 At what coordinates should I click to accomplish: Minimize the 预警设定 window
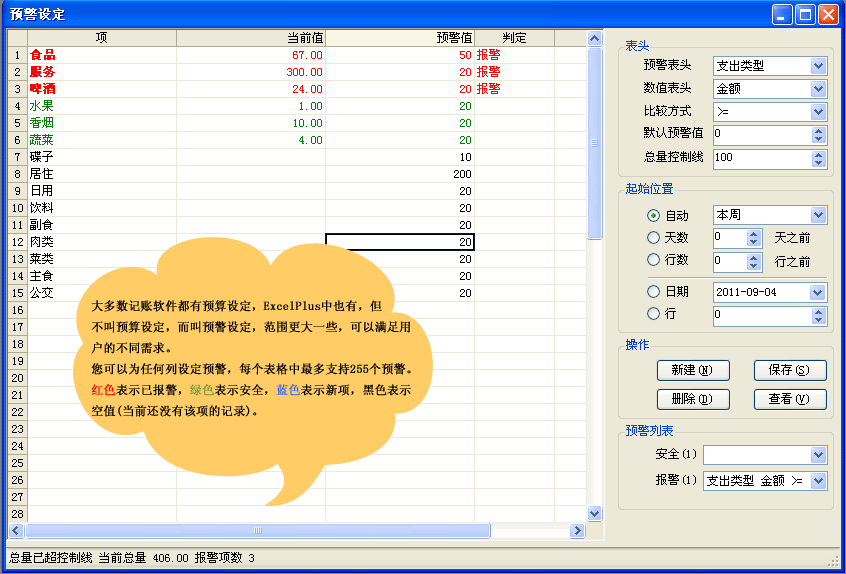click(782, 15)
